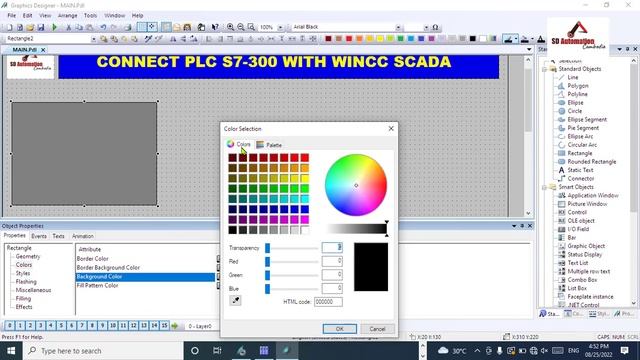Click the New document icon in toolbar
This screenshot has height=360, width=640.
9,27
